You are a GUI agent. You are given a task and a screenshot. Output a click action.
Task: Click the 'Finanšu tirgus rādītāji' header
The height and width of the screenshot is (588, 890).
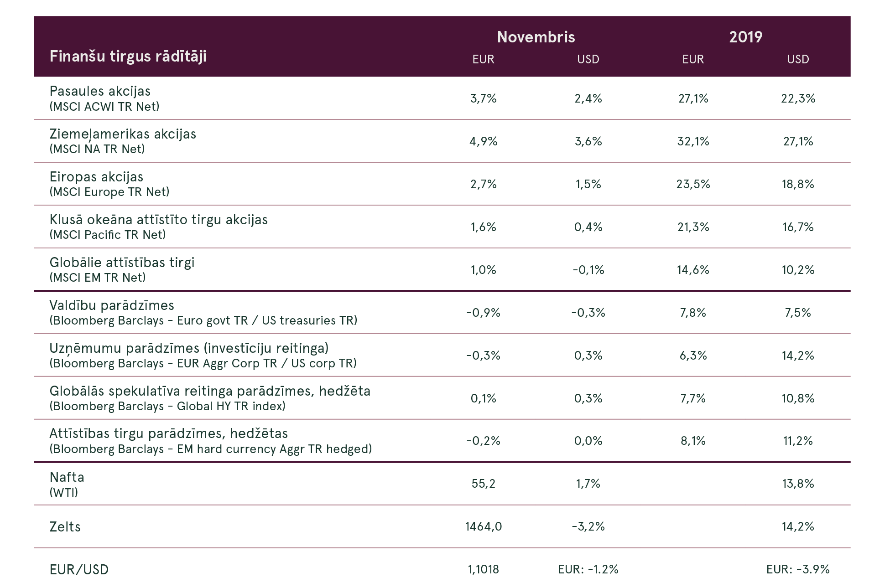(x=128, y=57)
